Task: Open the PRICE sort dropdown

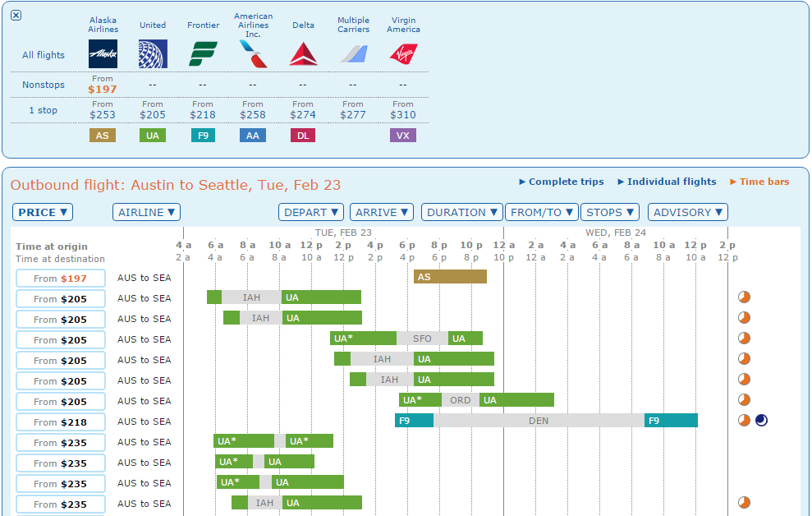Action: click(x=43, y=213)
